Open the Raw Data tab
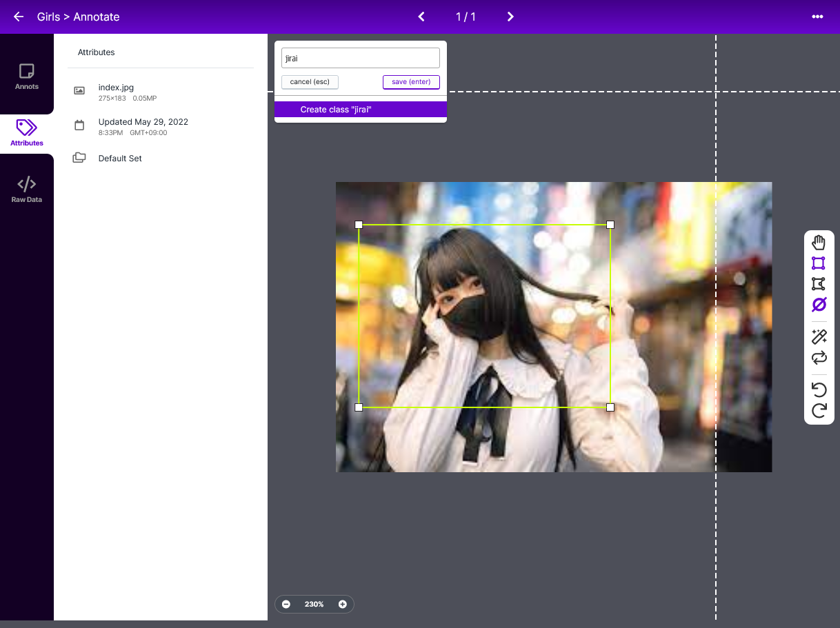The width and height of the screenshot is (840, 628). [x=27, y=190]
